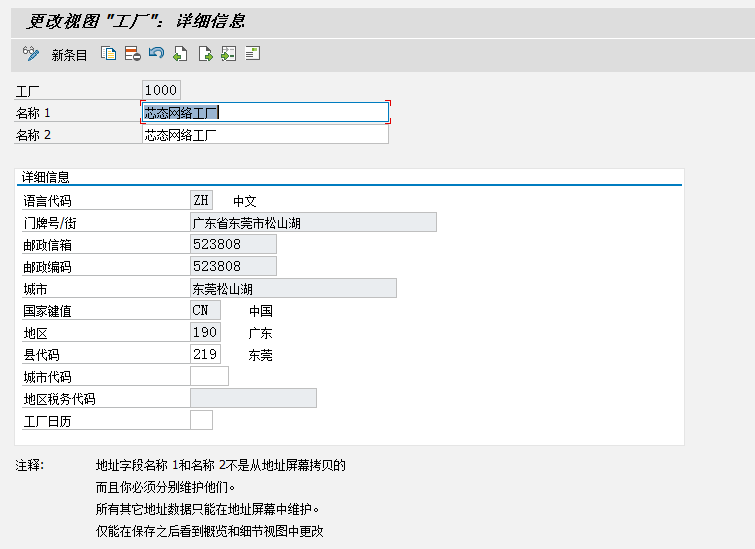
Task: Click the 地区 field with 190
Action: click(x=206, y=332)
